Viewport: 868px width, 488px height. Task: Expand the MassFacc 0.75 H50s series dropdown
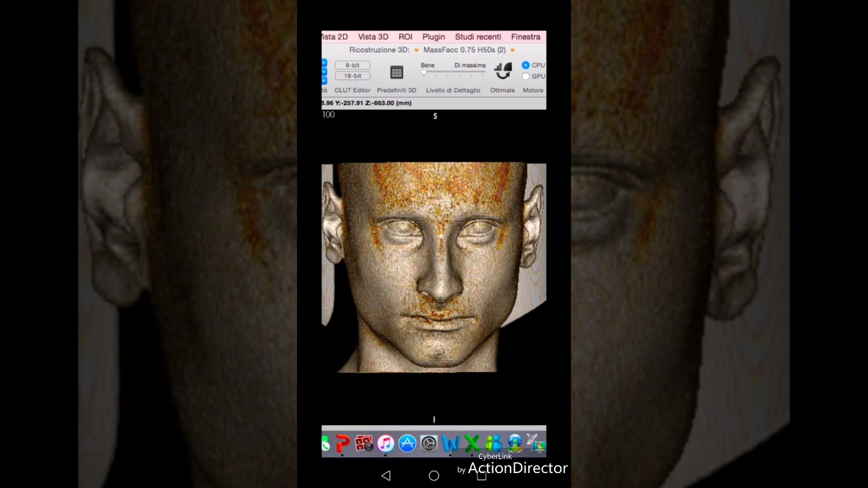(512, 50)
